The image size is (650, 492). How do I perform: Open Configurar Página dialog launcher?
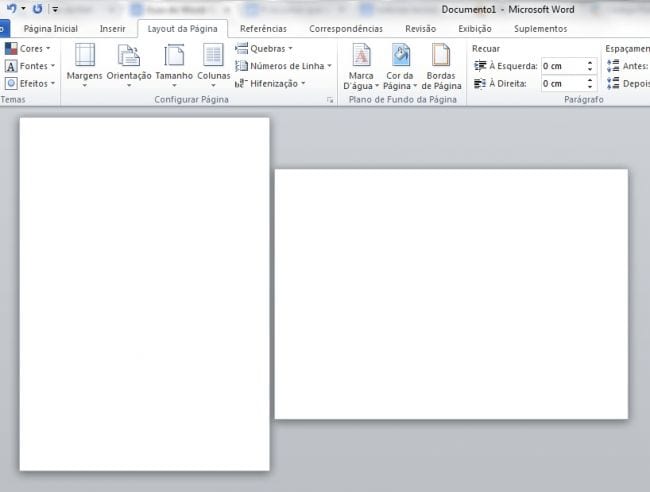coord(330,100)
